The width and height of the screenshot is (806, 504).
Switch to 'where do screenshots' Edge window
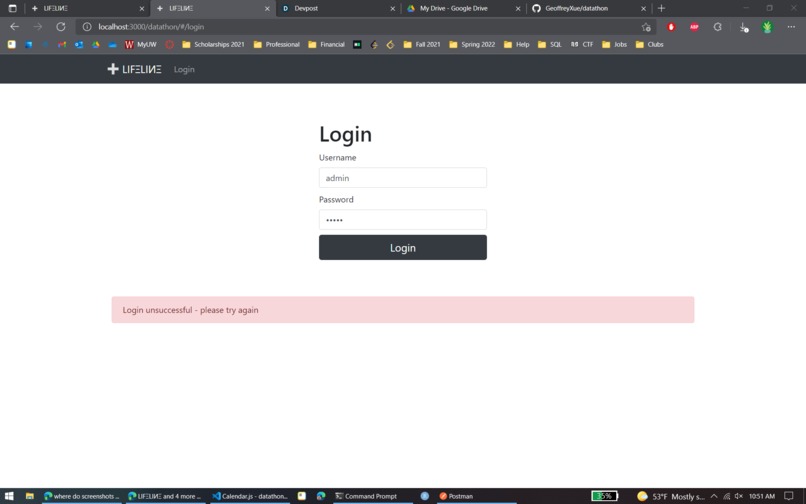pyautogui.click(x=82, y=496)
